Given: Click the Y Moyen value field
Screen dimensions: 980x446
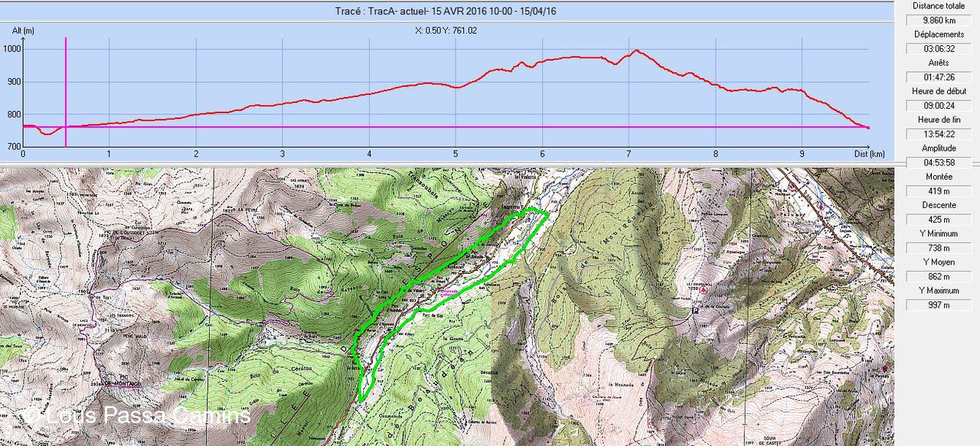Looking at the screenshot, I should [938, 276].
